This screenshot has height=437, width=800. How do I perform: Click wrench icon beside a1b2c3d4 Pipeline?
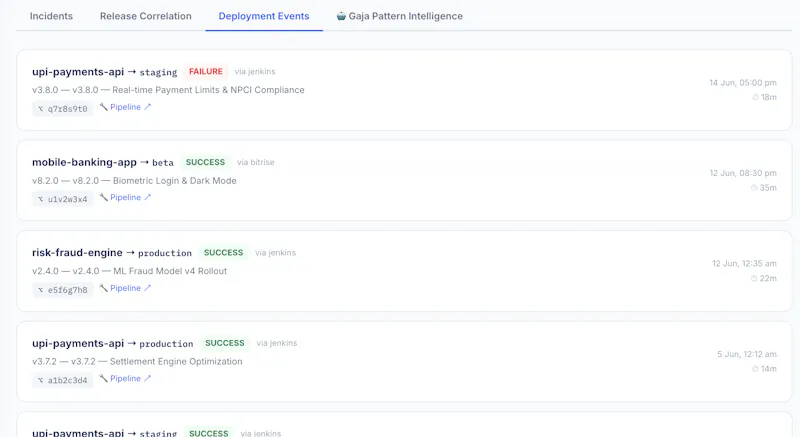[x=104, y=378]
